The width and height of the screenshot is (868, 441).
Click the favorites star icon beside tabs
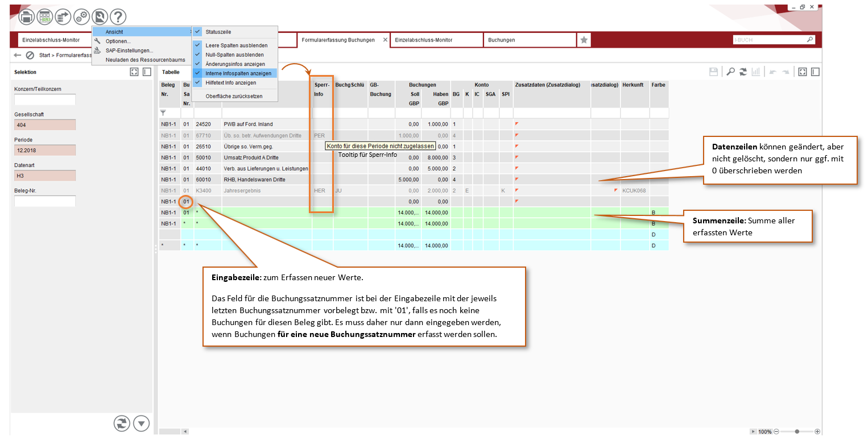584,40
